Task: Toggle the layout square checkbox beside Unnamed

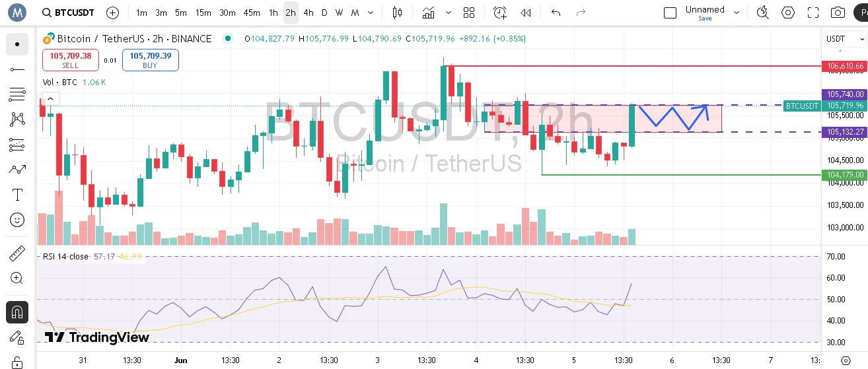Action: click(670, 13)
